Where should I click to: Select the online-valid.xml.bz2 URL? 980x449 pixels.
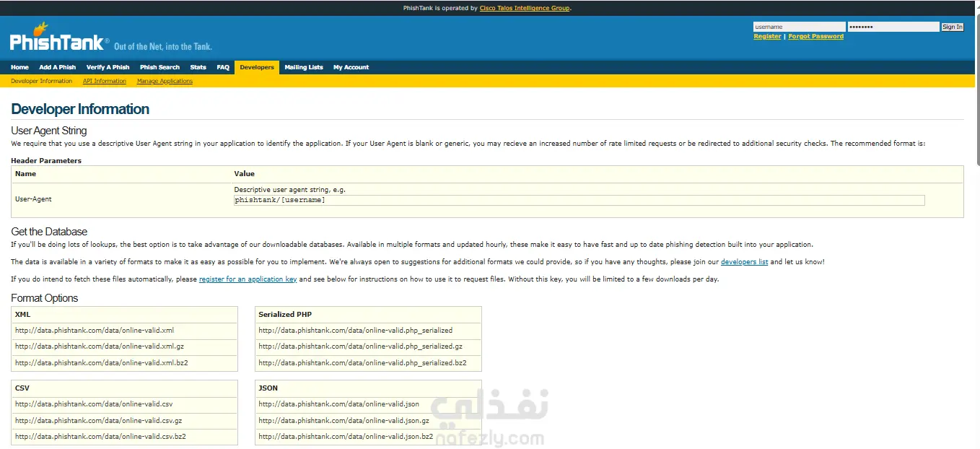[102, 362]
